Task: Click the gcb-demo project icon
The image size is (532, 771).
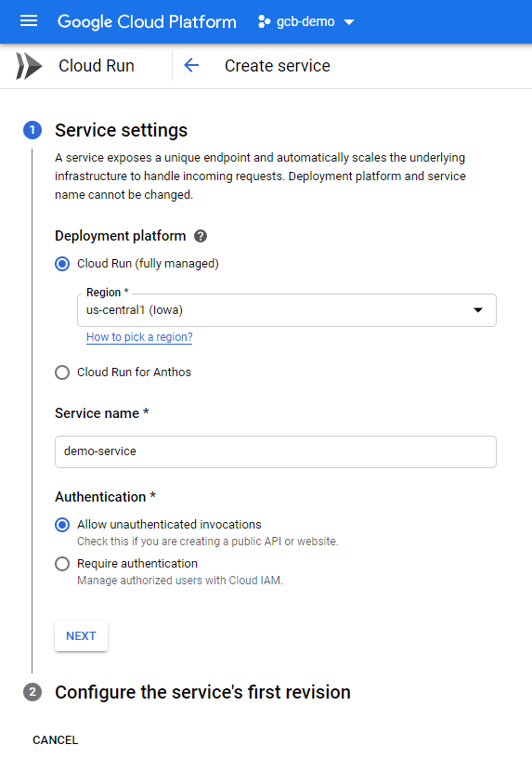Action: pyautogui.click(x=264, y=21)
